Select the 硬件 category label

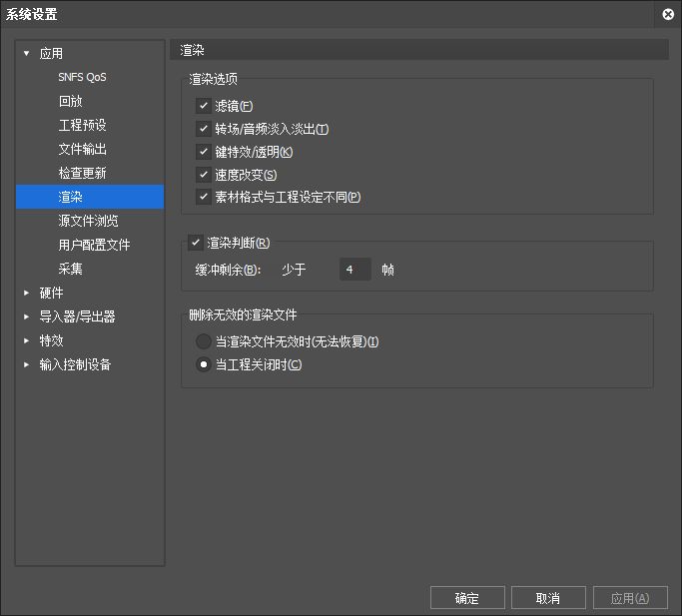tap(51, 293)
